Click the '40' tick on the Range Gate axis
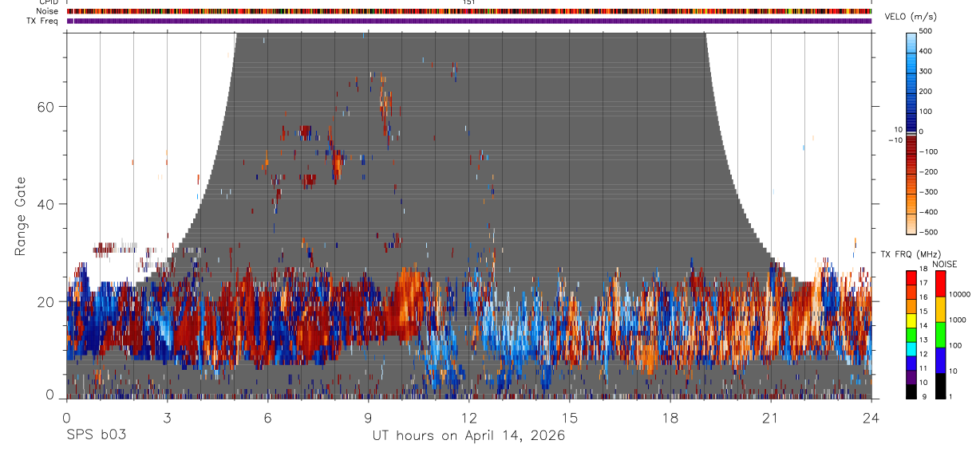The height and width of the screenshot is (452, 980). click(46, 204)
